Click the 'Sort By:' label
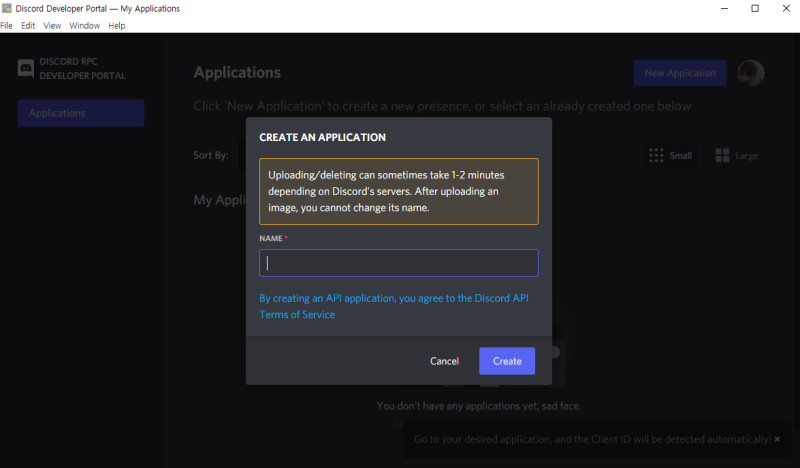Screen dimensions: 800x468 pos(211,155)
